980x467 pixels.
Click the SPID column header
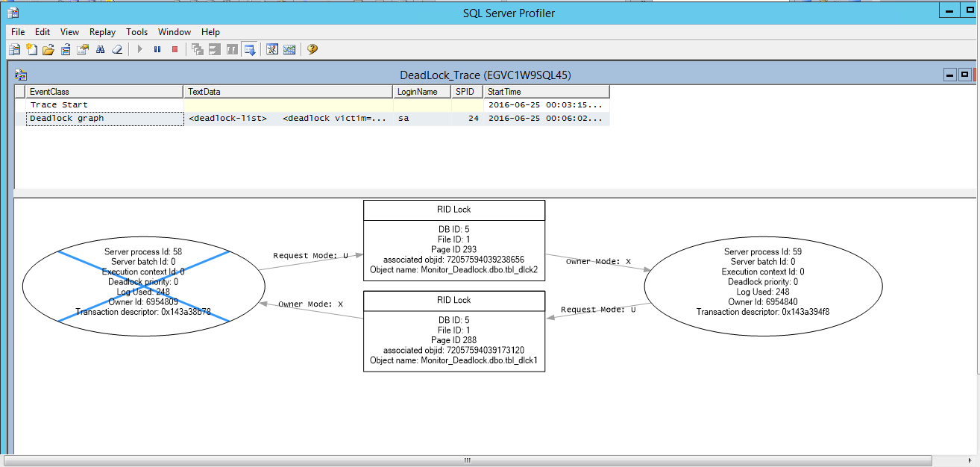pyautogui.click(x=467, y=92)
